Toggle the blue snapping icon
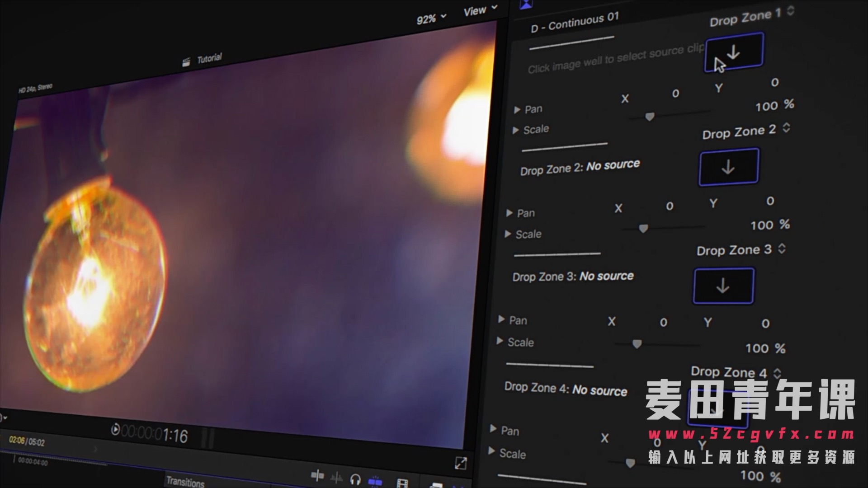The width and height of the screenshot is (868, 488). (x=375, y=482)
